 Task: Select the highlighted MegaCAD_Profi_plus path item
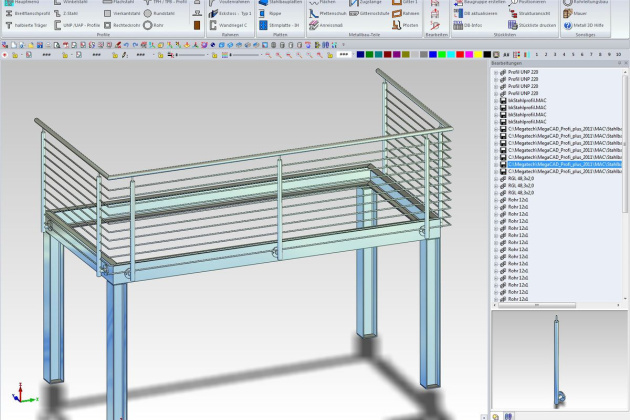565,164
